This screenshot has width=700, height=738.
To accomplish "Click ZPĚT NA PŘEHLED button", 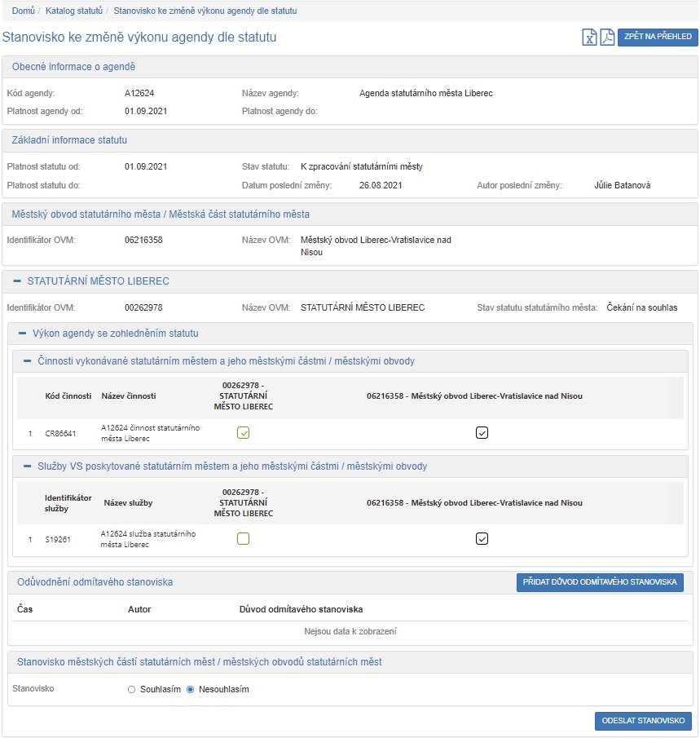I will coord(658,37).
